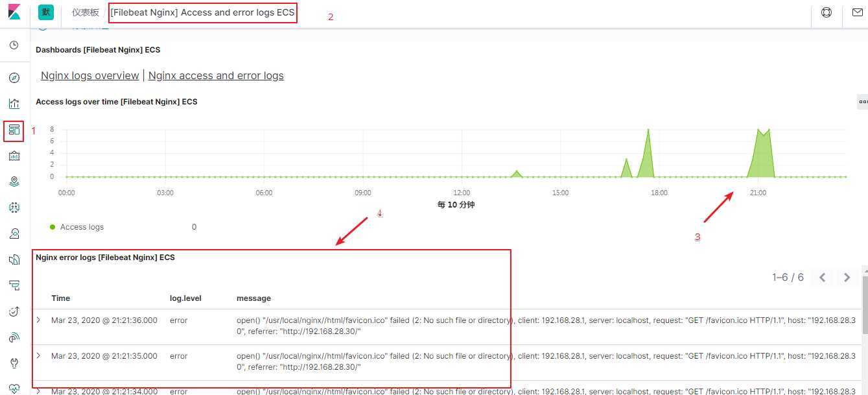
Task: Open the 默 space selector avatar
Action: [x=46, y=12]
